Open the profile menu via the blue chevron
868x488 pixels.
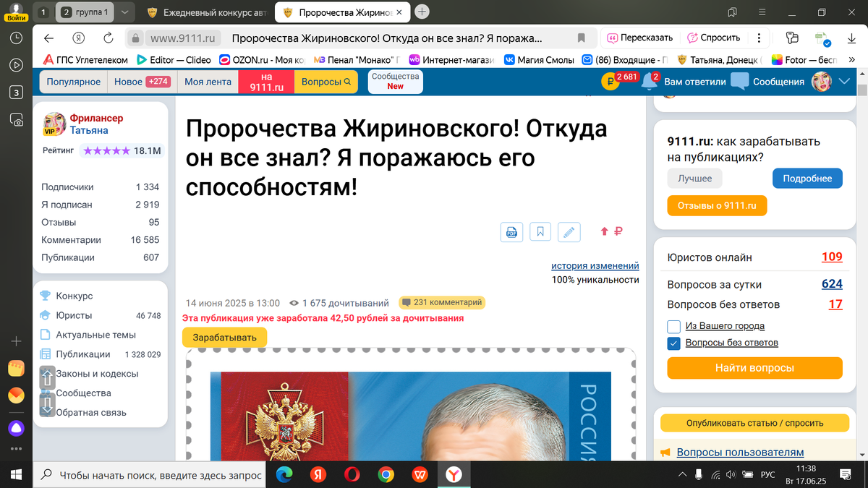843,82
